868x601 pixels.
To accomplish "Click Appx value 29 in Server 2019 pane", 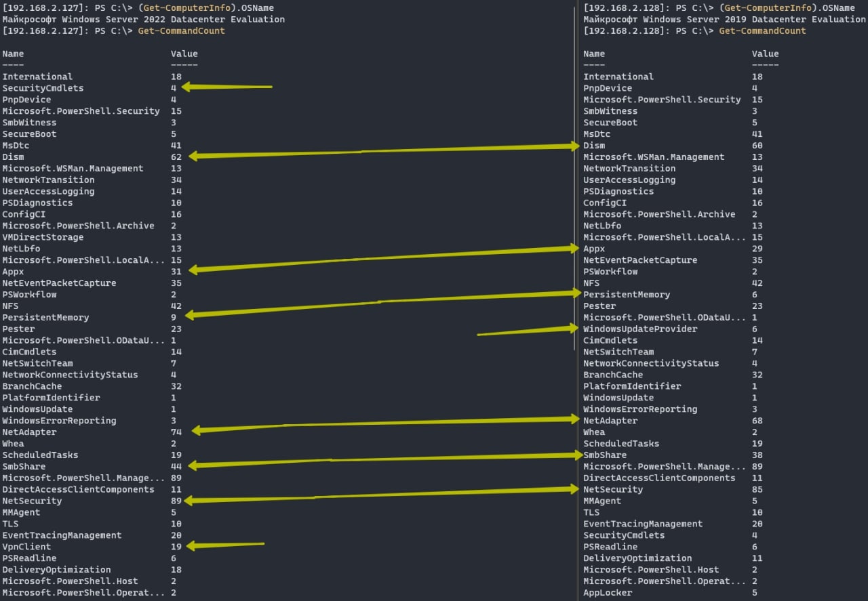I will pyautogui.click(x=757, y=249).
